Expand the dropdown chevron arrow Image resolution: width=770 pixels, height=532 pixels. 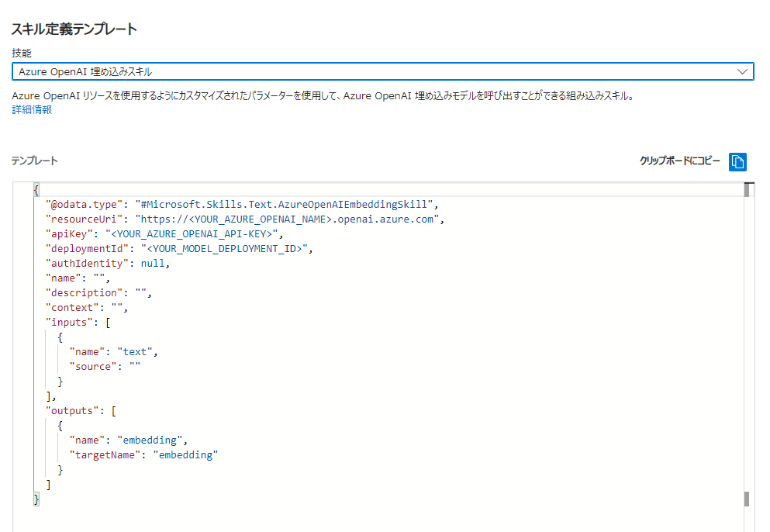click(742, 71)
